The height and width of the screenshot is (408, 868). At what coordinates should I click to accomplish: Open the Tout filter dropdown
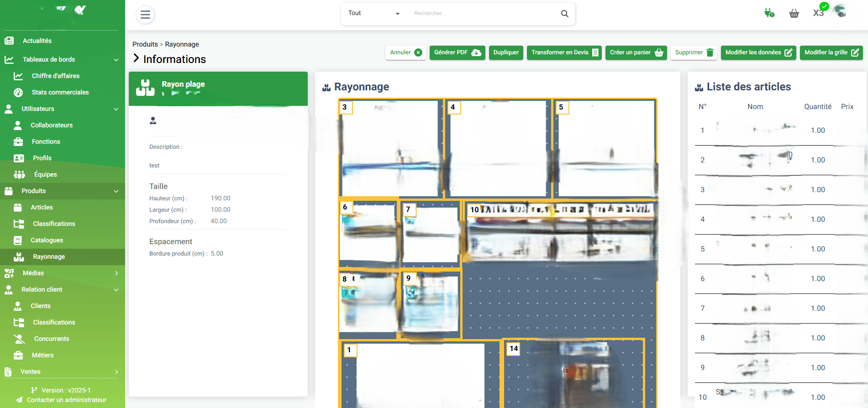pos(374,13)
